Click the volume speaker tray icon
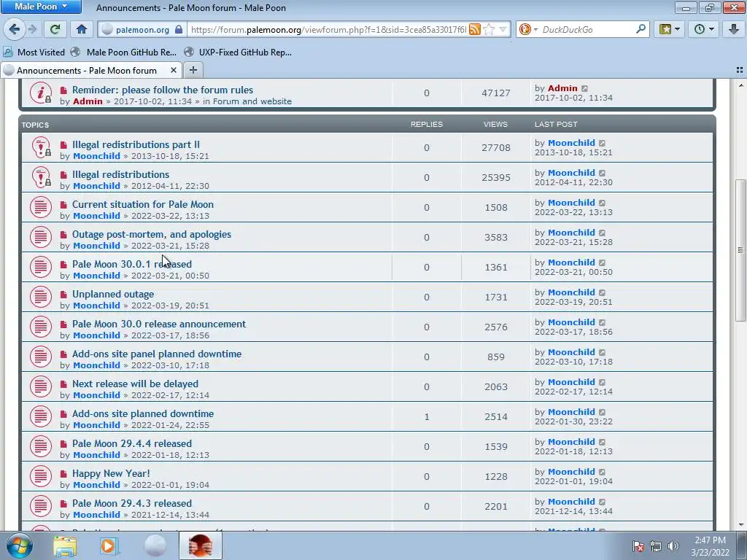747x560 pixels. pyautogui.click(x=673, y=546)
